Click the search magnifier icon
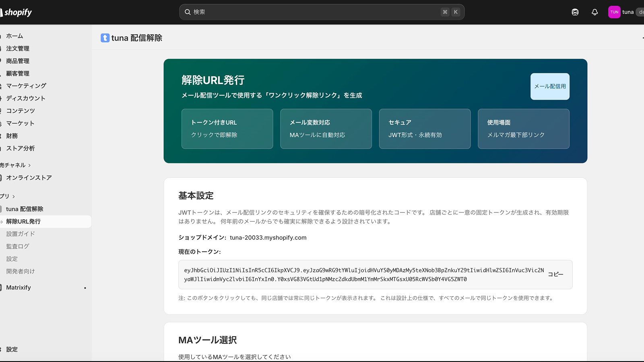Image resolution: width=644 pixels, height=362 pixels. [188, 12]
